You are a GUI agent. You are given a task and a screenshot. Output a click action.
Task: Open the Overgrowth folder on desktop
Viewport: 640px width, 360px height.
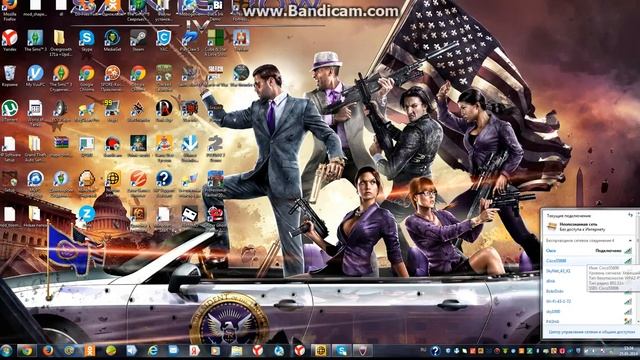coord(60,42)
